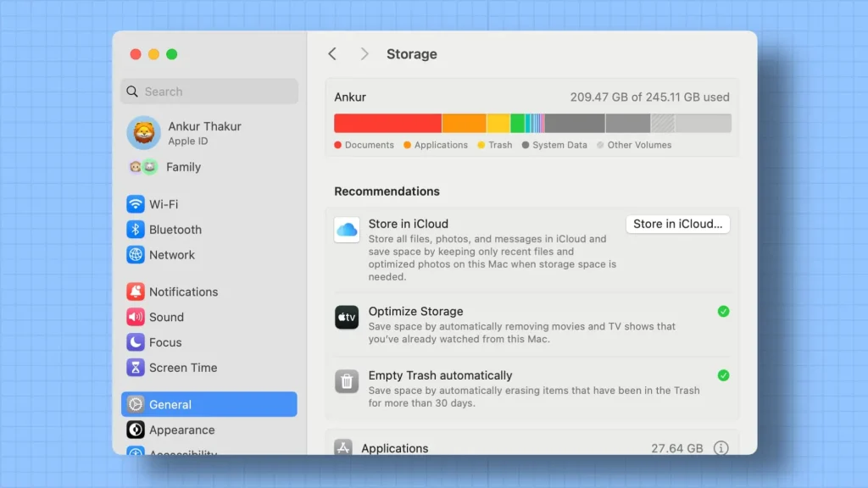Open Screen Time with the hourglass icon
The height and width of the screenshot is (488, 868).
tap(136, 368)
